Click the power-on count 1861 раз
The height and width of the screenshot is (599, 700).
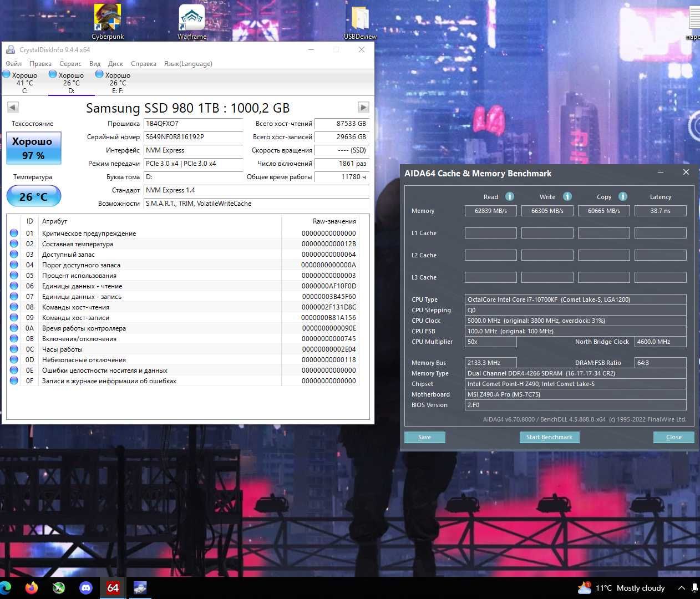click(342, 164)
